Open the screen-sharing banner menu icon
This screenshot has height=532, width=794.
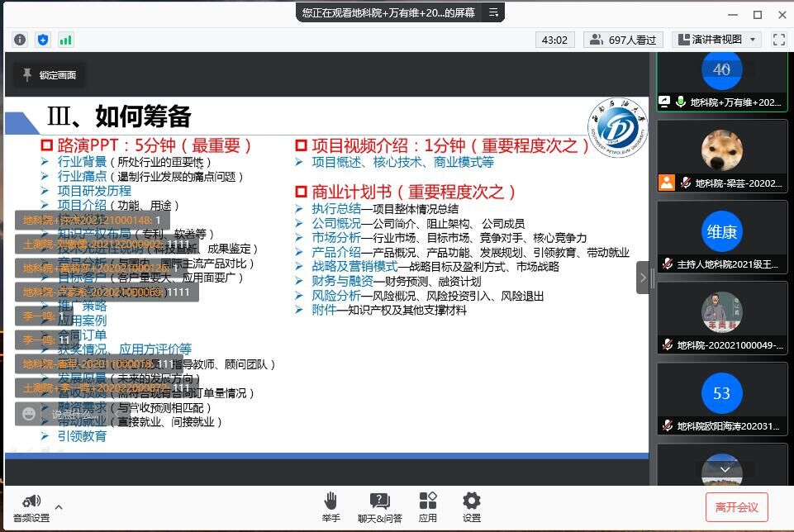tap(493, 12)
